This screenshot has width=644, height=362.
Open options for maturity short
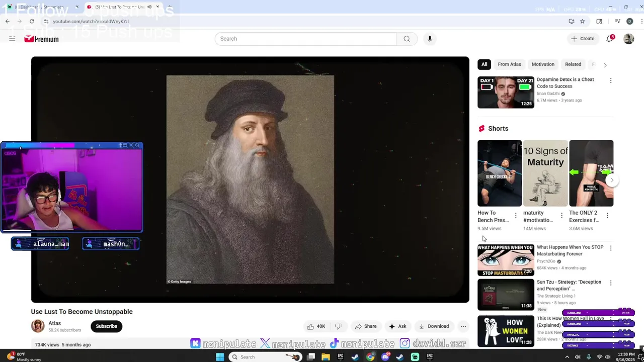click(x=561, y=215)
